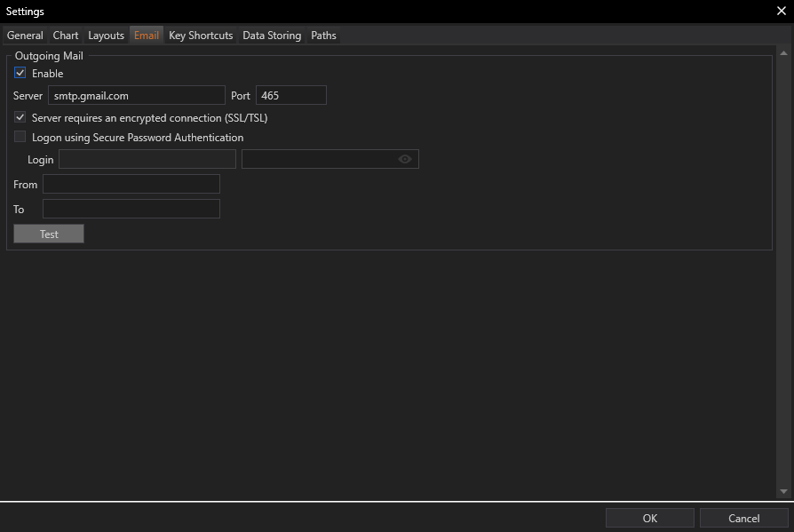Enable Logon using Secure Password Authentication
The width and height of the screenshot is (794, 532).
pos(20,138)
